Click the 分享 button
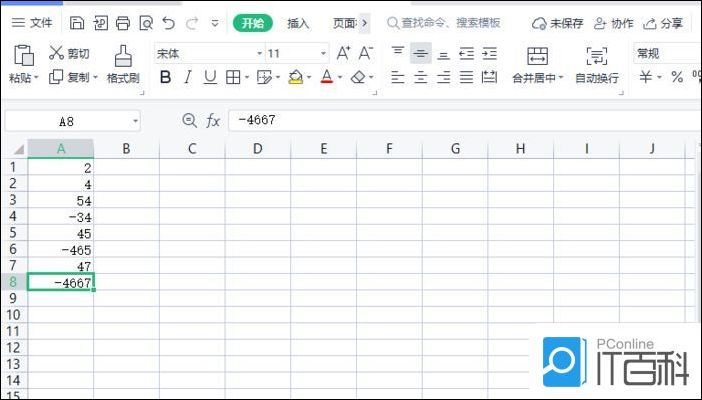Image resolution: width=702 pixels, height=400 pixels. pos(663,23)
